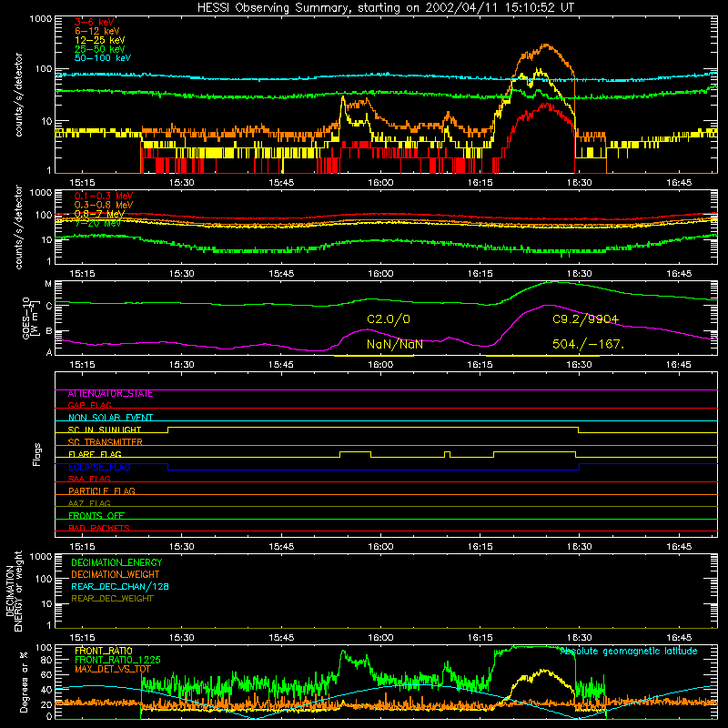Click the Flags panel y-axis label

point(36,454)
